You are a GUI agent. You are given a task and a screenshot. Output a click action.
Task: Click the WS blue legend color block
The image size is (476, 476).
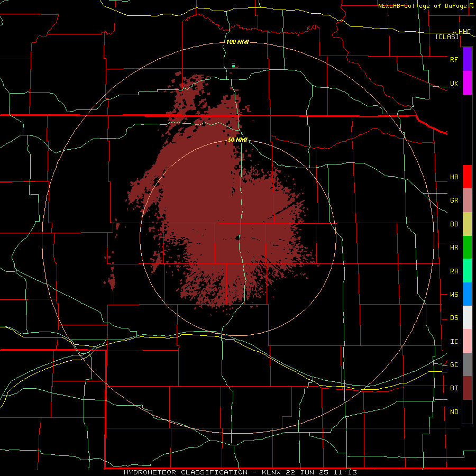click(x=467, y=294)
